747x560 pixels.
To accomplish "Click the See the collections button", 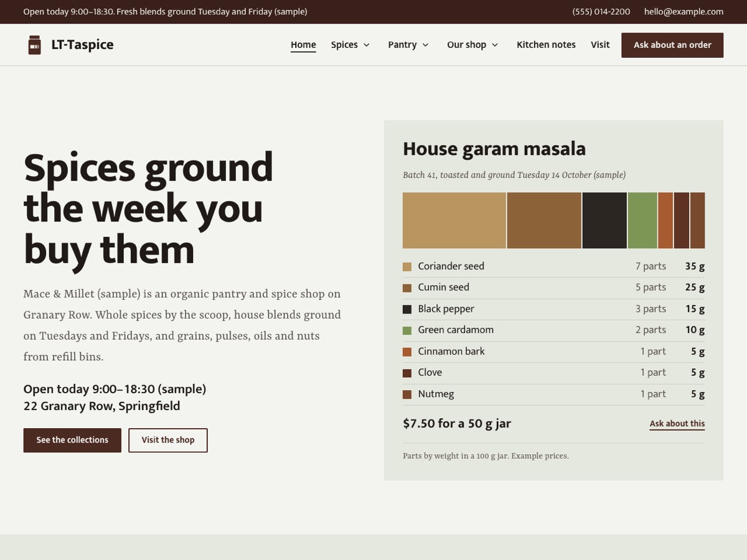I will coord(72,440).
